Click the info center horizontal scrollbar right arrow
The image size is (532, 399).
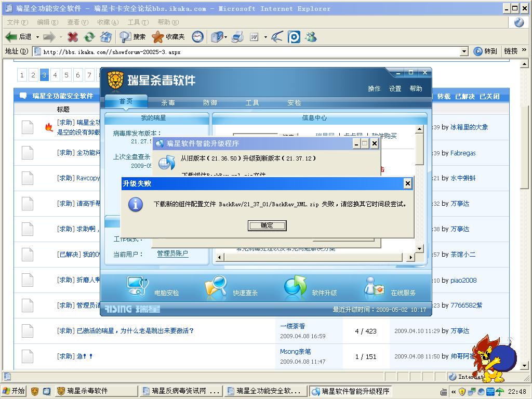[x=411, y=258]
